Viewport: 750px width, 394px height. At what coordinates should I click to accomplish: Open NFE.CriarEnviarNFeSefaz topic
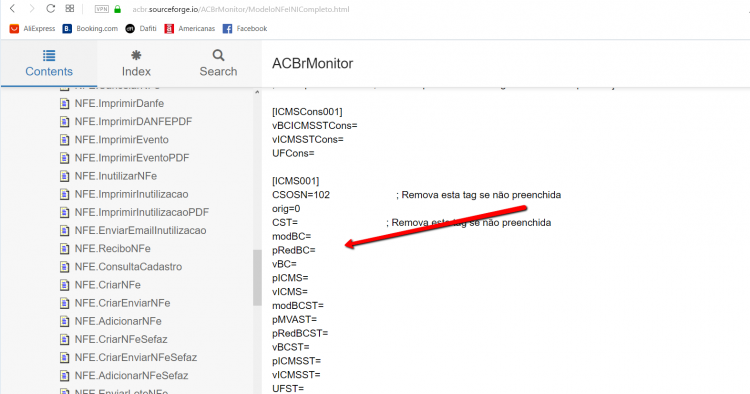(136, 358)
